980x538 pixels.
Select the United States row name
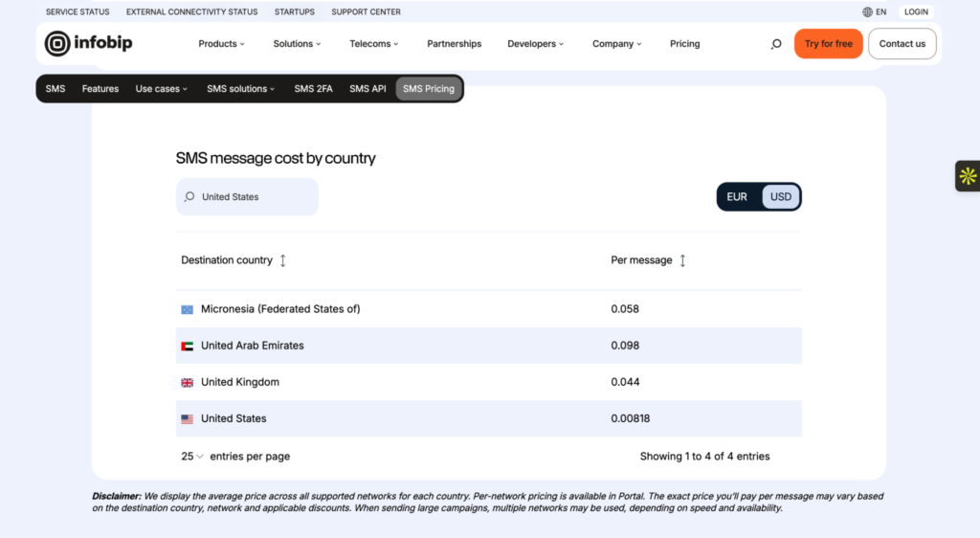tap(234, 418)
